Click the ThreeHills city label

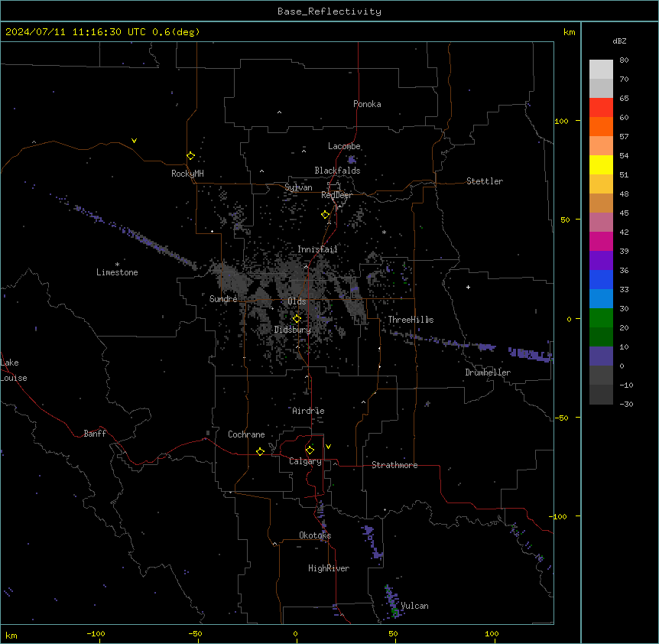pos(411,320)
